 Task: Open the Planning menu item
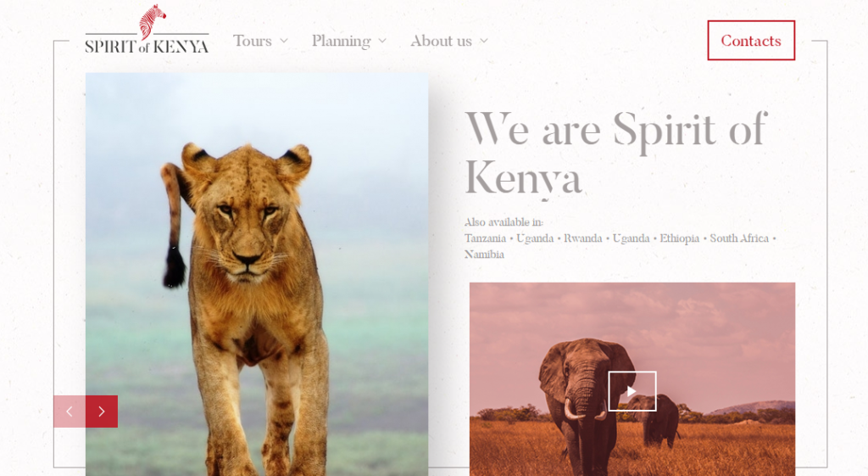tap(342, 42)
